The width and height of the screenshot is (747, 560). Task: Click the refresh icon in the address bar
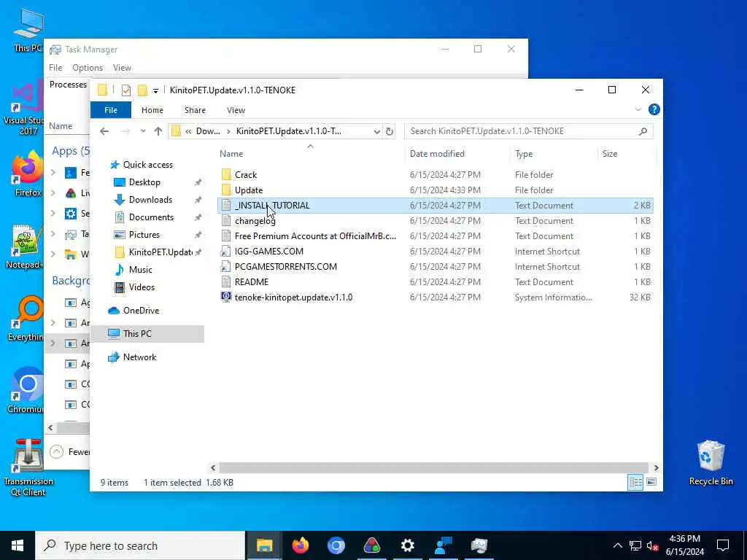click(390, 131)
